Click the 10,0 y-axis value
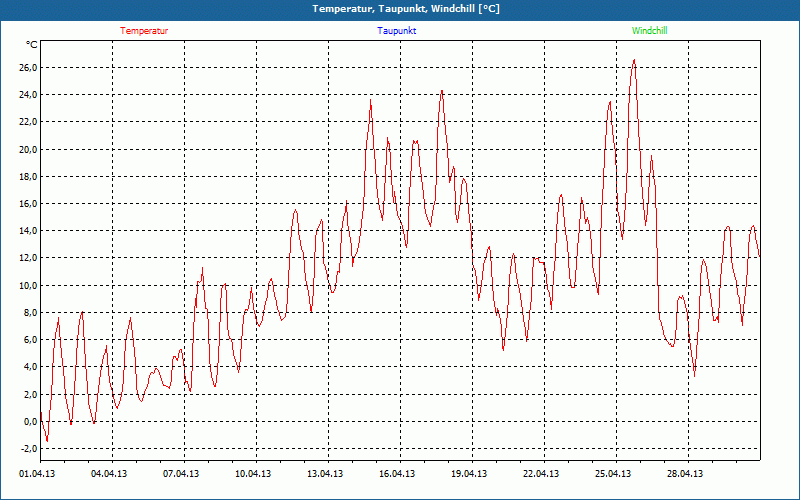The image size is (800, 500). [28, 285]
